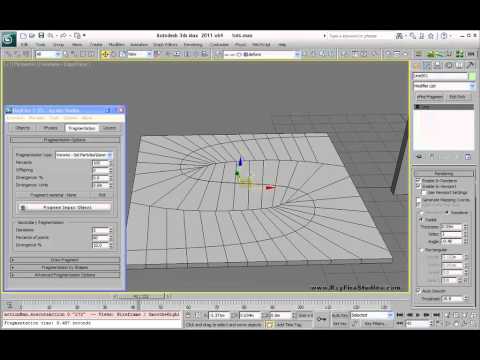Switch to the Display command panel tab

click(459, 66)
